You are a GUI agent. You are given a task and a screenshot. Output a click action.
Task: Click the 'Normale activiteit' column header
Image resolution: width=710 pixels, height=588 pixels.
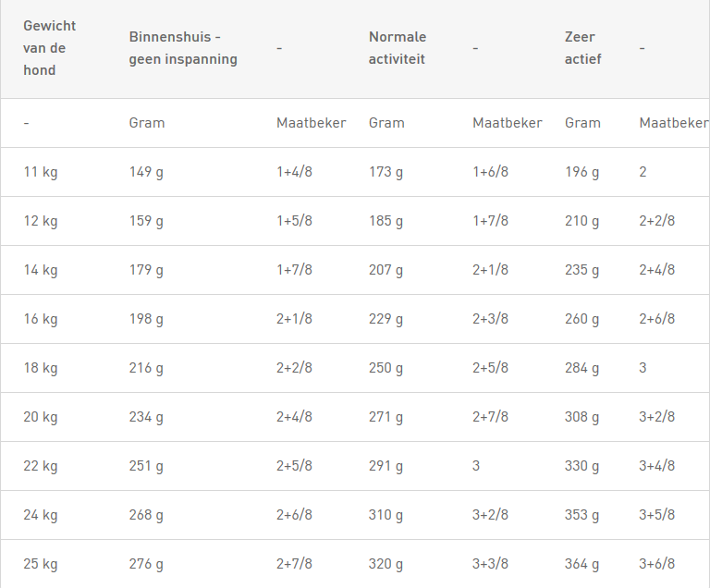(398, 48)
